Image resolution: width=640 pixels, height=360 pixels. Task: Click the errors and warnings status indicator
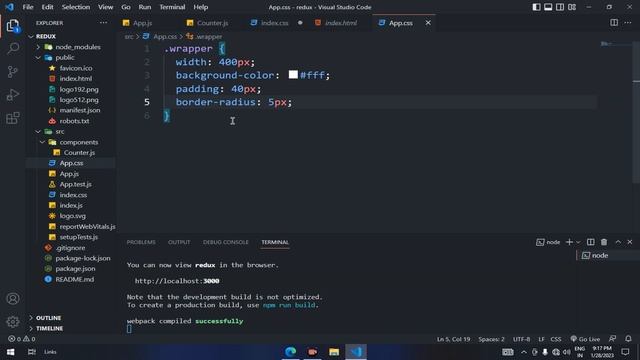pyautogui.click(x=22, y=339)
